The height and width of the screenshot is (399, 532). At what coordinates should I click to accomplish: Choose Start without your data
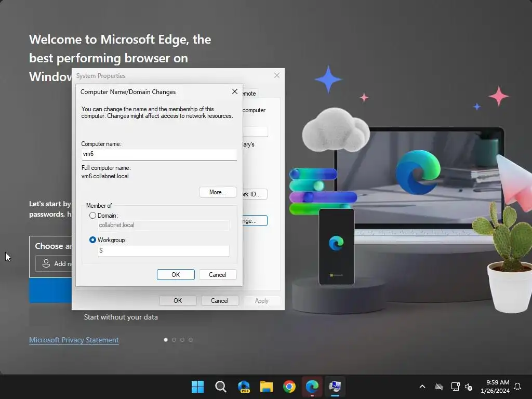[121, 317]
